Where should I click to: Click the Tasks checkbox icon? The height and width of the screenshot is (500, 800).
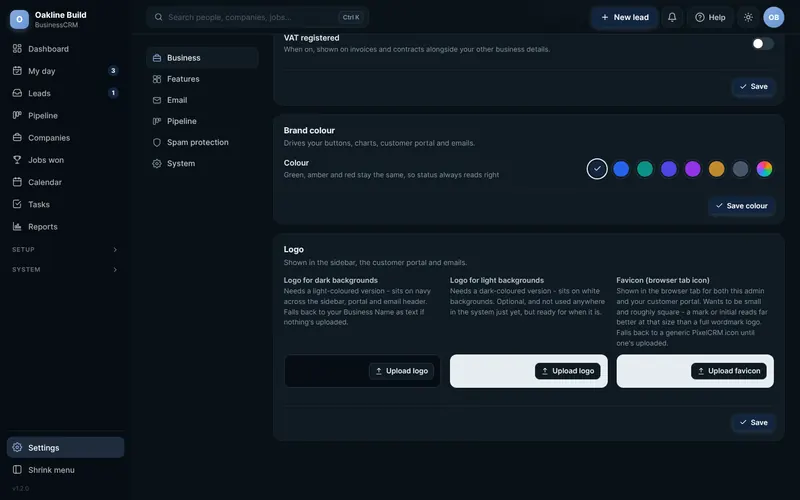pos(17,204)
